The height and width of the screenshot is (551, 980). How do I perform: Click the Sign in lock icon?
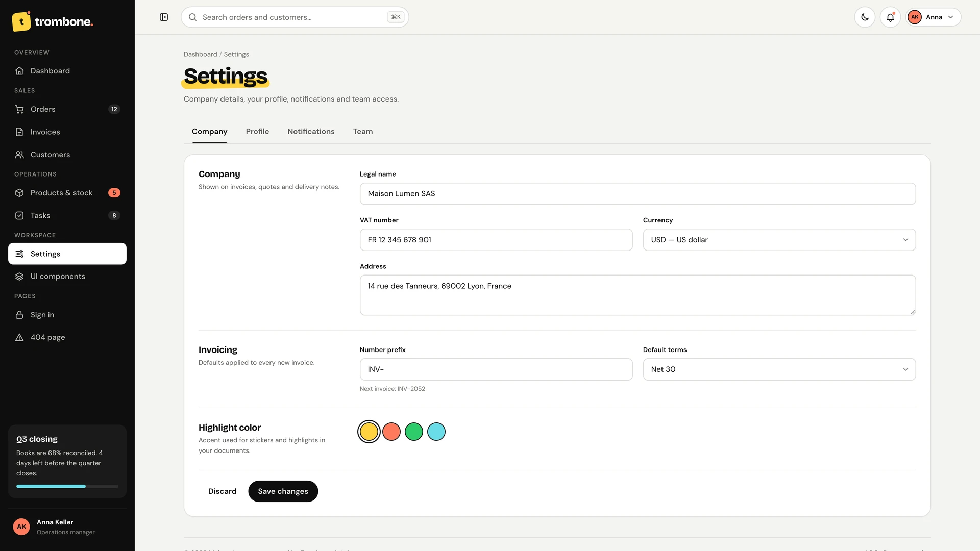pyautogui.click(x=19, y=315)
